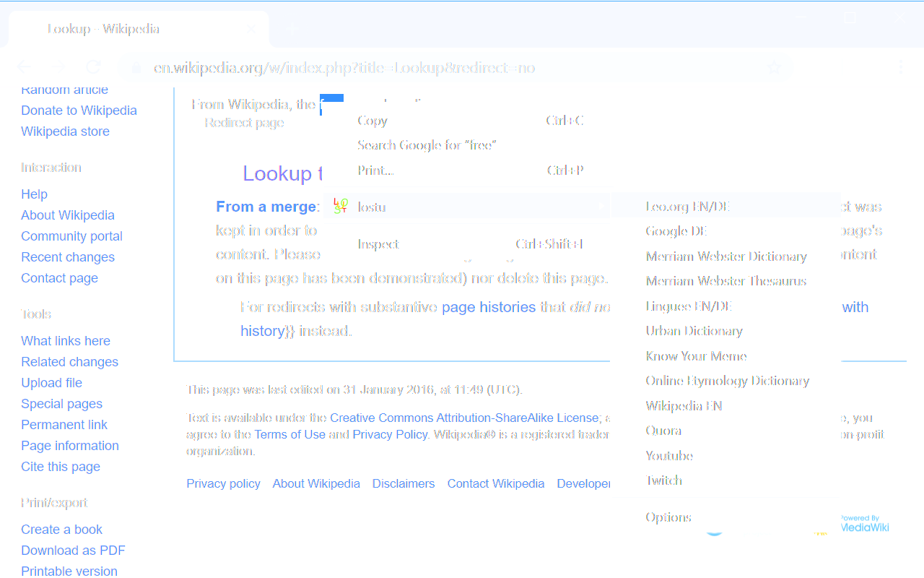Visit the Wikipedia store link
The image size is (924, 578).
pyautogui.click(x=66, y=131)
